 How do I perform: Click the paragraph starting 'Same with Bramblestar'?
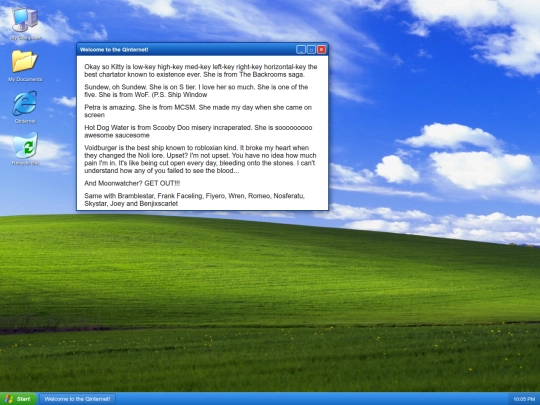tap(195, 200)
